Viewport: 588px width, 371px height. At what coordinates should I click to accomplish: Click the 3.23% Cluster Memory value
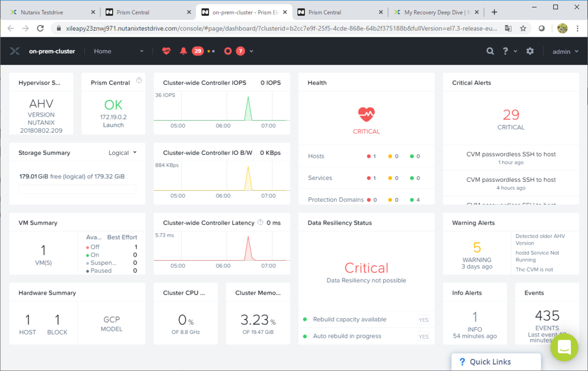[258, 321]
